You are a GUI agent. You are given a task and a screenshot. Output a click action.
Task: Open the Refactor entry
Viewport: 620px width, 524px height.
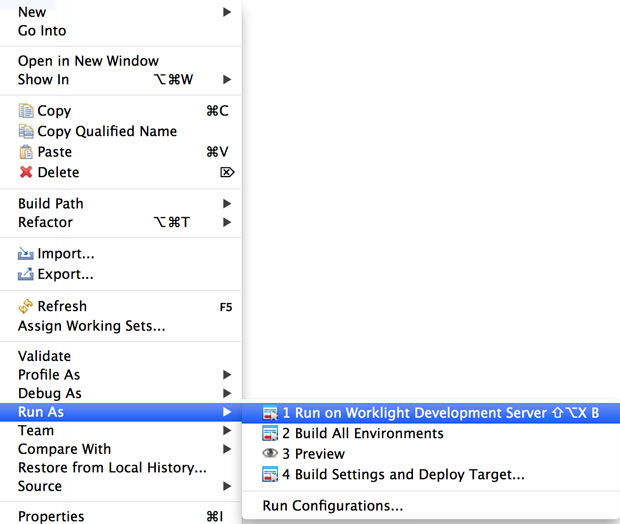(121, 222)
